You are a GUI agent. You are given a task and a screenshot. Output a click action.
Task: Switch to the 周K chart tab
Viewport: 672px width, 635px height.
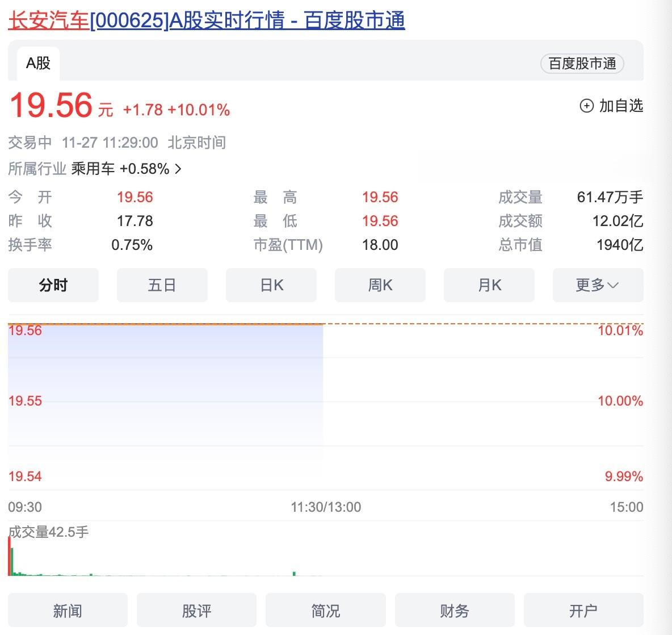tap(380, 285)
